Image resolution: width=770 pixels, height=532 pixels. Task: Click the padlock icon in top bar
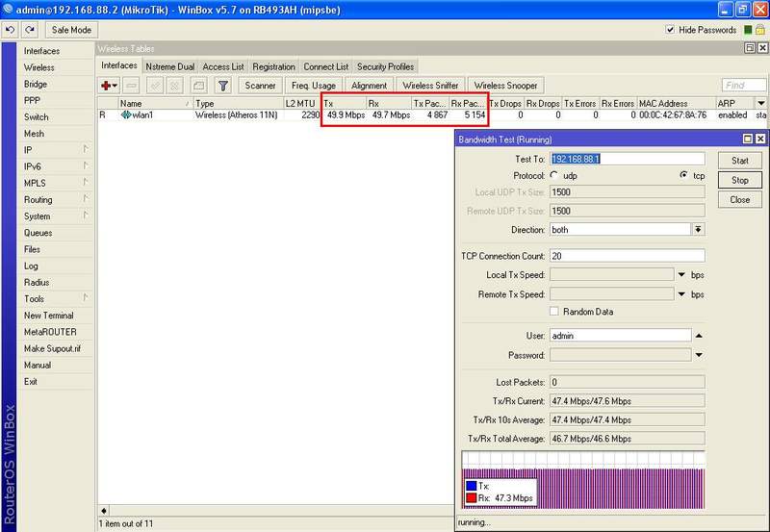[x=759, y=30]
